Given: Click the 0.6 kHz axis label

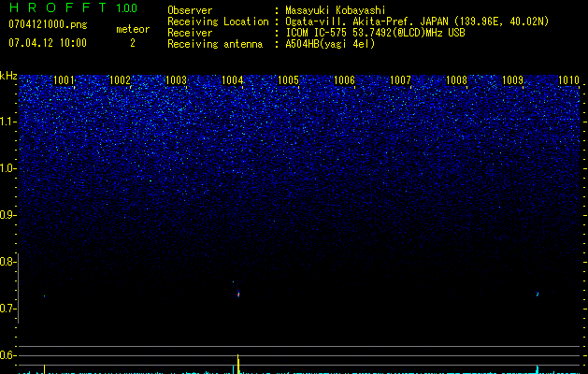Looking at the screenshot, I should click(7, 355).
